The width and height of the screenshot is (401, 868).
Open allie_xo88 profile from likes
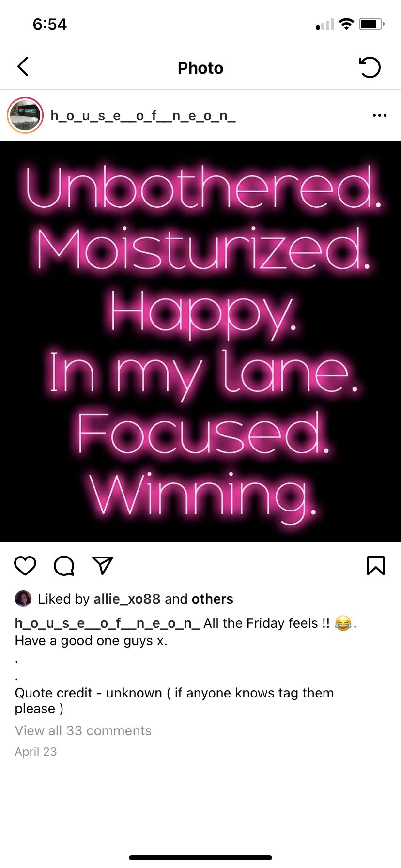(x=127, y=599)
